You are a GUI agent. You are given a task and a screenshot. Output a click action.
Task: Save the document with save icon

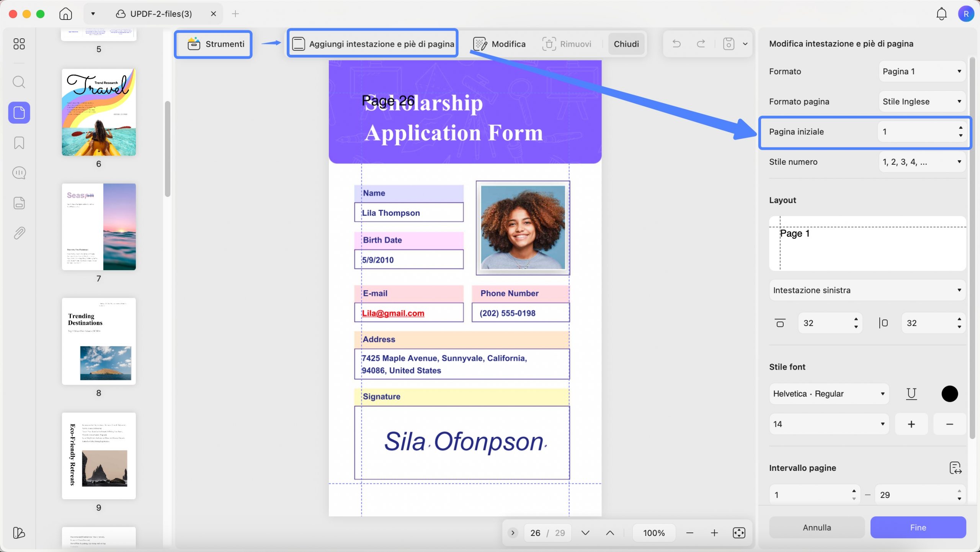[x=728, y=44]
